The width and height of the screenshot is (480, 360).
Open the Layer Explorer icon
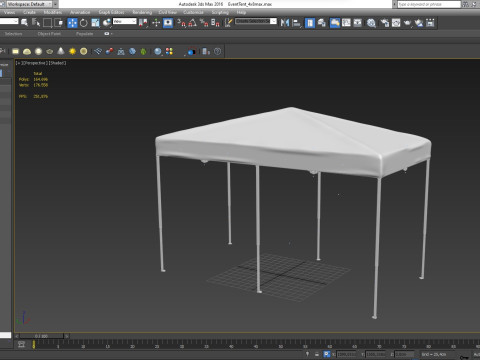(x=322, y=23)
